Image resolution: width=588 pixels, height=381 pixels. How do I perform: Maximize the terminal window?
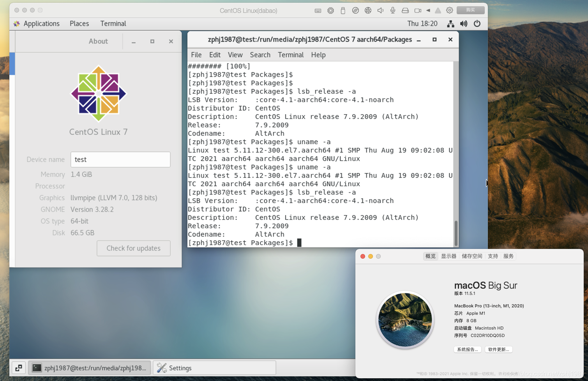click(x=434, y=39)
